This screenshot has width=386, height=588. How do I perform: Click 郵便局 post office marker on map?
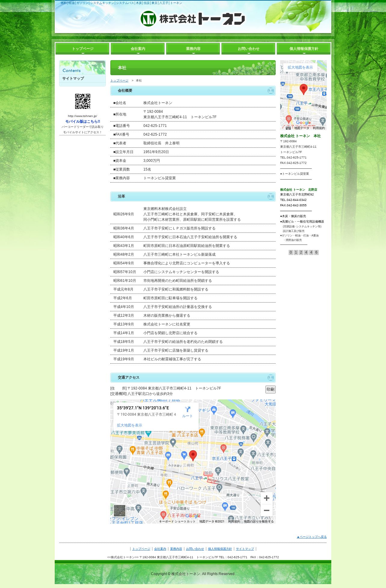point(127,472)
